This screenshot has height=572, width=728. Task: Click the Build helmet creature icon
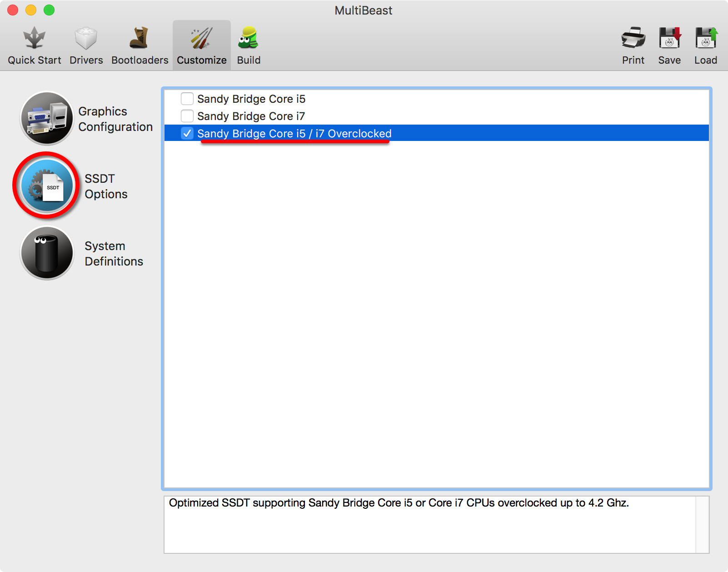pyautogui.click(x=248, y=38)
